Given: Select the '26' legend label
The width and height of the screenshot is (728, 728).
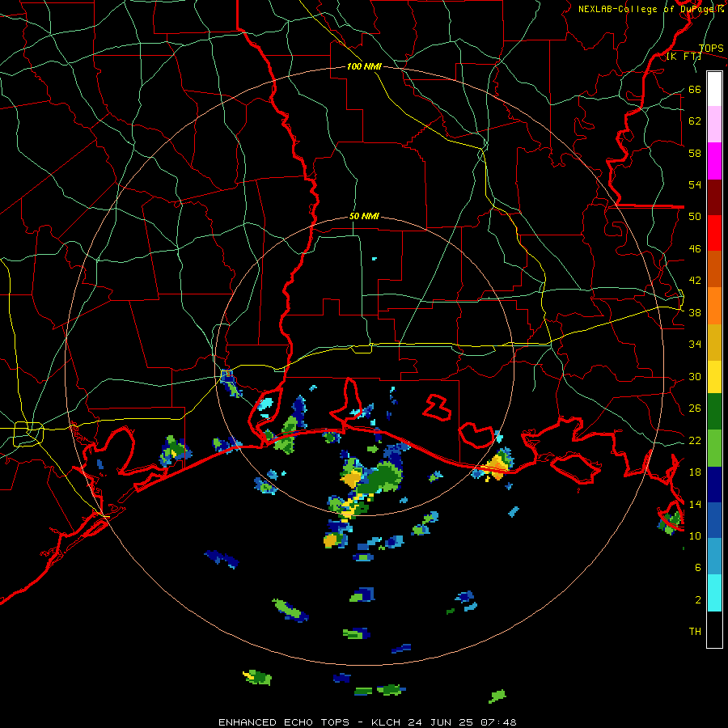Looking at the screenshot, I should [695, 408].
